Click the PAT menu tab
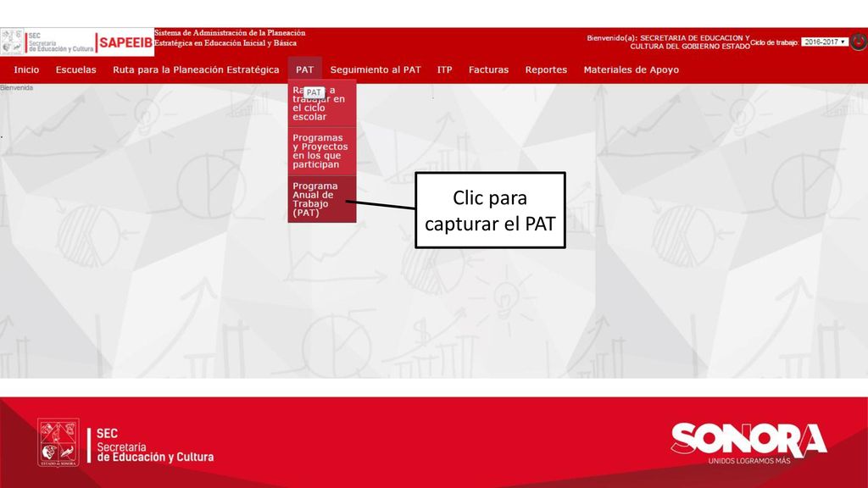Image resolution: width=868 pixels, height=488 pixels. 304,69
